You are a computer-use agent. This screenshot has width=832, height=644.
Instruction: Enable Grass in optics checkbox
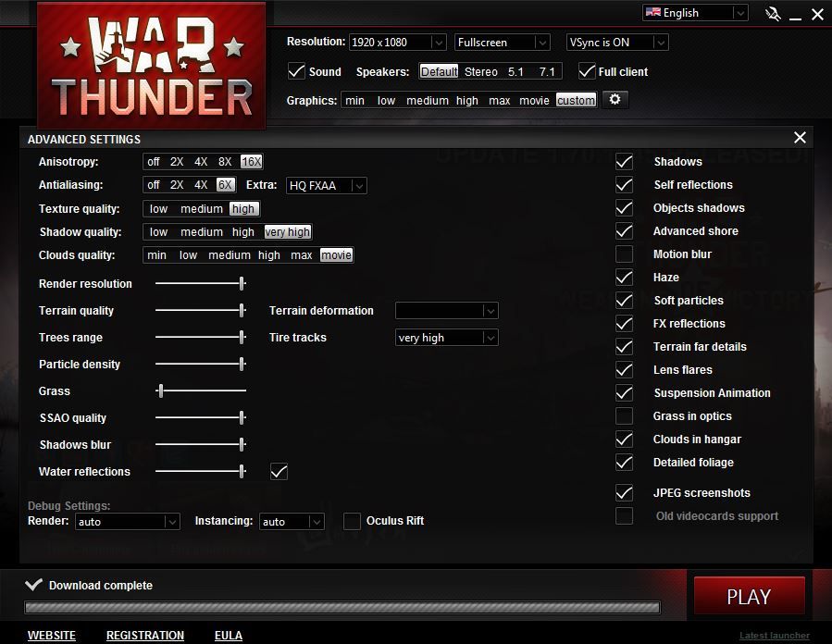tap(624, 415)
